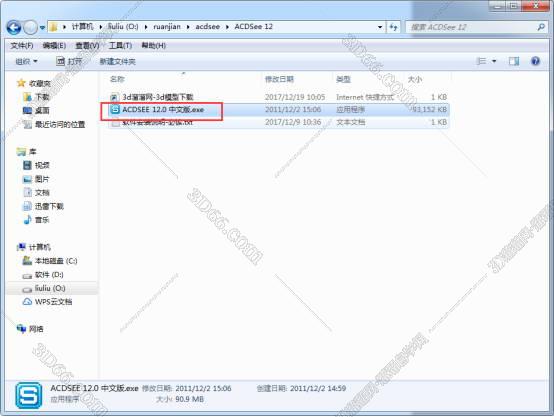The width and height of the screenshot is (554, 417).
Task: Open the recent locations dropdown arrow
Action: (x=42, y=28)
